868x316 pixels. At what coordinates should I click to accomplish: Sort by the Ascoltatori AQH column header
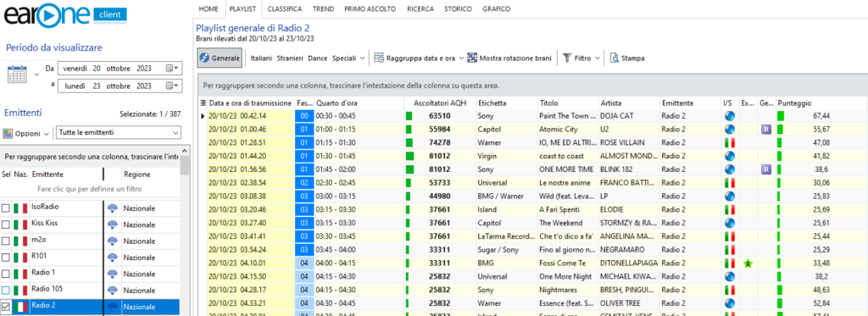coord(440,103)
